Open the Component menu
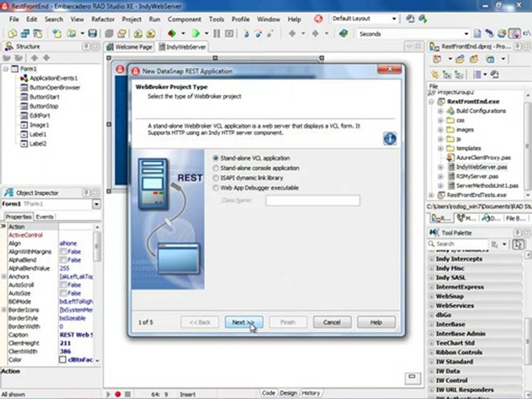This screenshot has height=399, width=532. [x=184, y=19]
